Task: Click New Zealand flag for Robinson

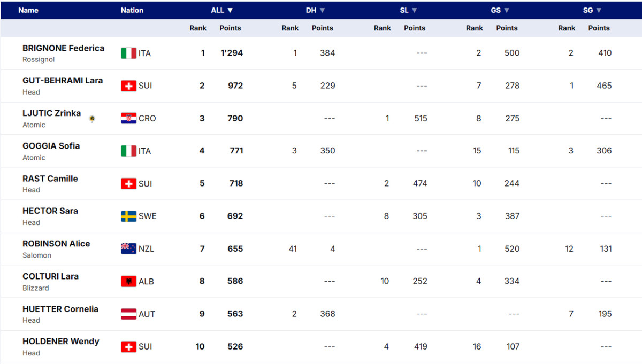Action: pos(128,249)
